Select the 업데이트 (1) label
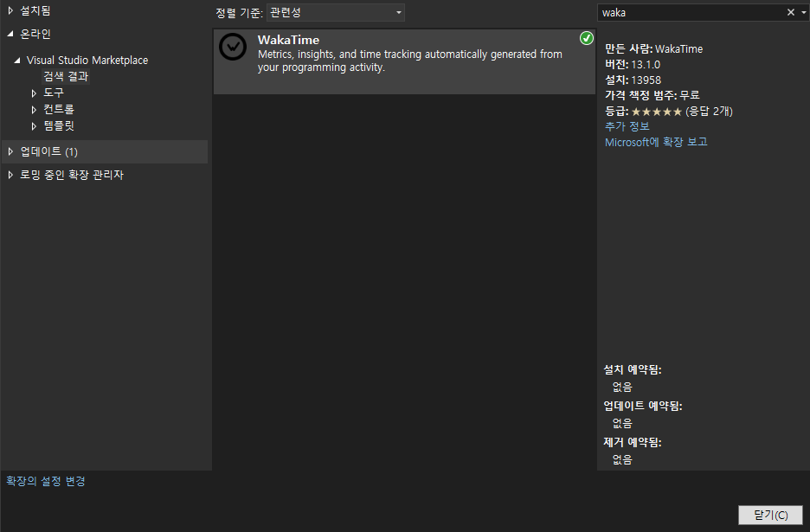810x532 pixels. pyautogui.click(x=49, y=152)
